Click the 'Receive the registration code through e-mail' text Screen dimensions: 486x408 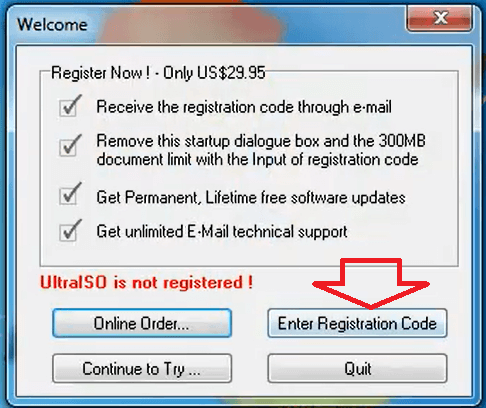tap(244, 107)
